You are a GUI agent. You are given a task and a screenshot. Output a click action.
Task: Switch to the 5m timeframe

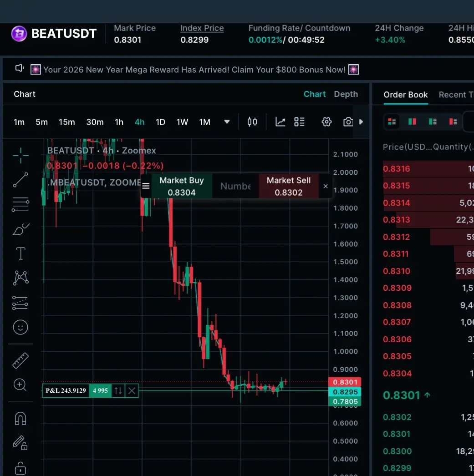pyautogui.click(x=41, y=122)
